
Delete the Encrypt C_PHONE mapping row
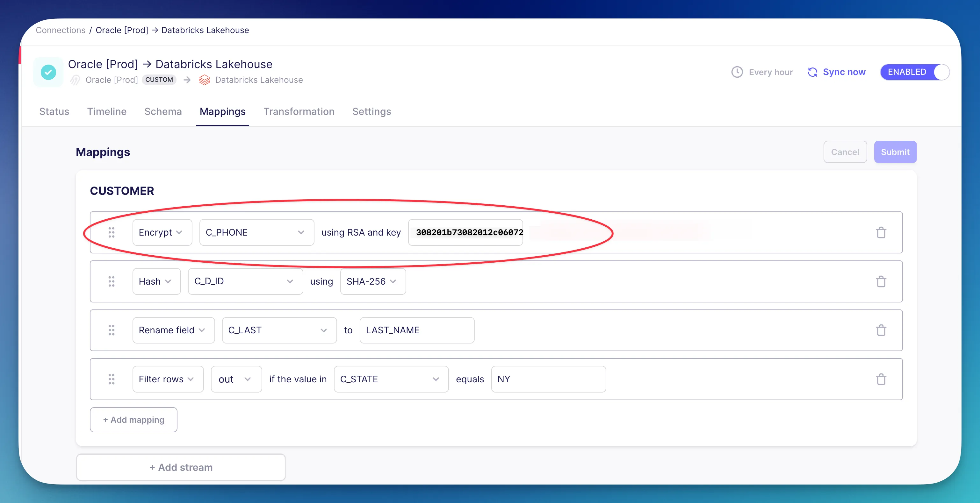coord(881,232)
